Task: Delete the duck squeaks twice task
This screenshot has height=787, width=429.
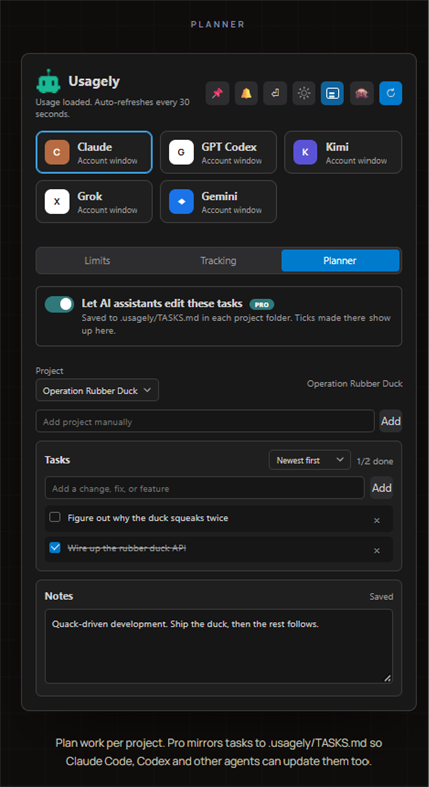Action: click(377, 520)
